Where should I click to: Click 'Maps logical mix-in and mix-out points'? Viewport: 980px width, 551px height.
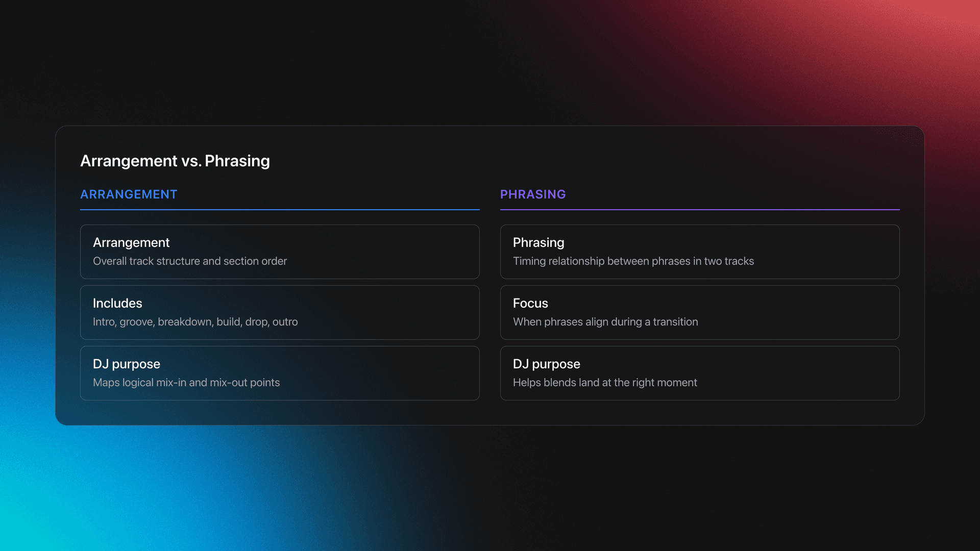point(186,383)
